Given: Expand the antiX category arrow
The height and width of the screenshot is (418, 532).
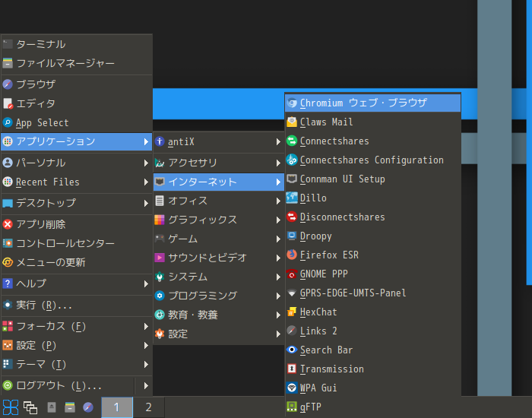Looking at the screenshot, I should [x=278, y=142].
